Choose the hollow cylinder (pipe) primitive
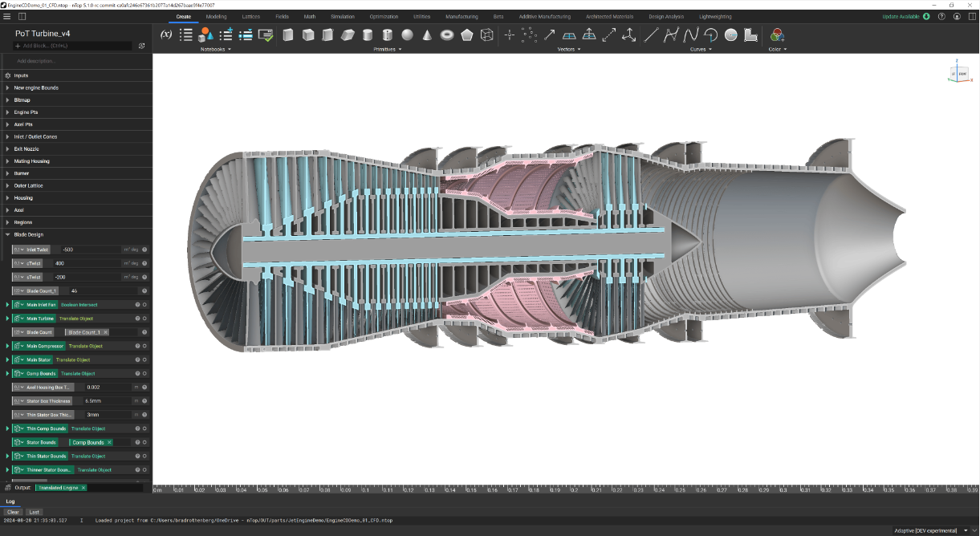 [x=387, y=35]
